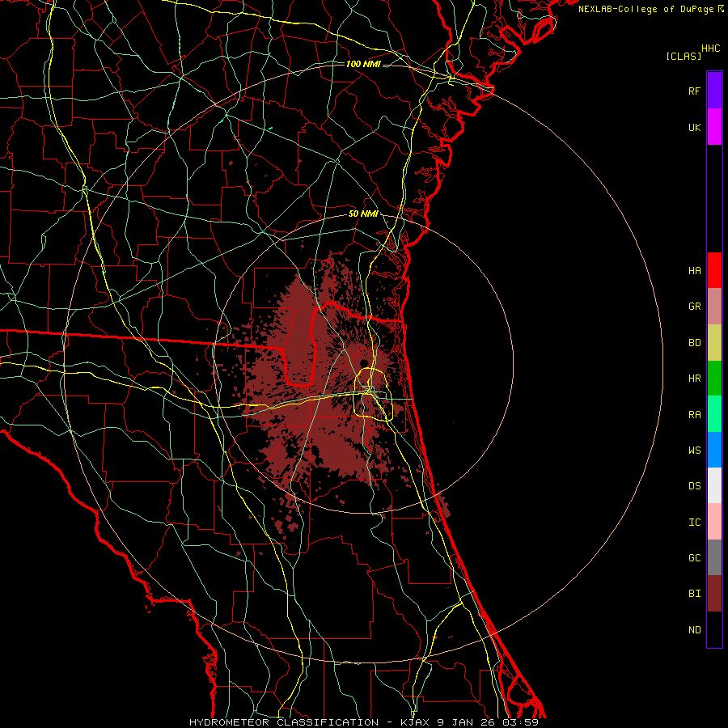Click the BI dark red swatch
The height and width of the screenshot is (728, 728).
point(714,594)
